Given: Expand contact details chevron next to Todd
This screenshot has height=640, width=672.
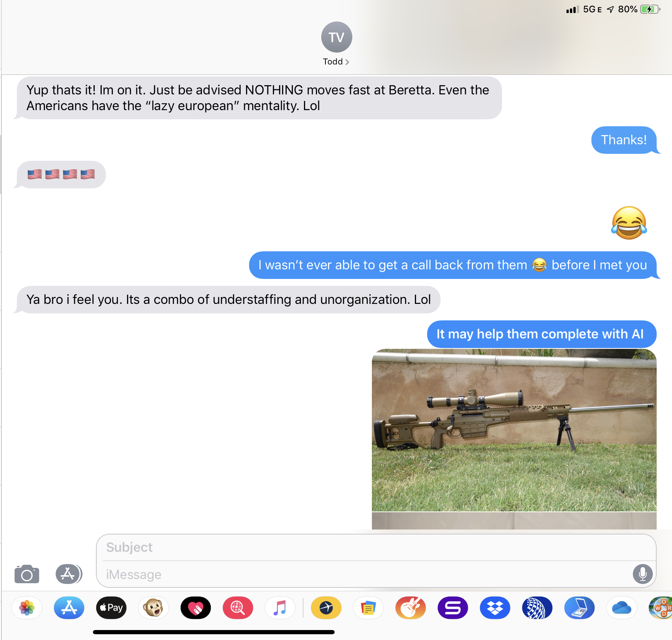Looking at the screenshot, I should pos(347,62).
